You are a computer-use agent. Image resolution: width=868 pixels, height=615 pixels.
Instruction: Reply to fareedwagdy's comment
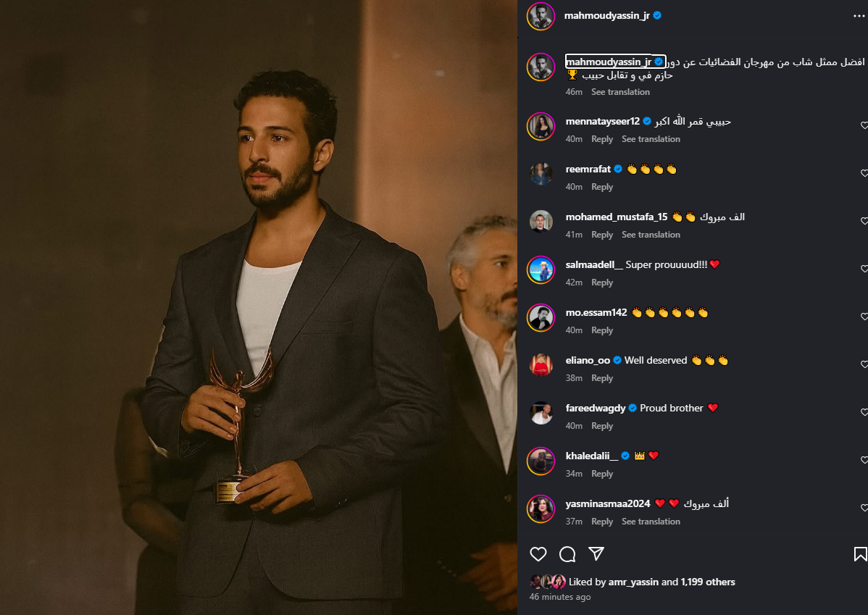coord(602,426)
